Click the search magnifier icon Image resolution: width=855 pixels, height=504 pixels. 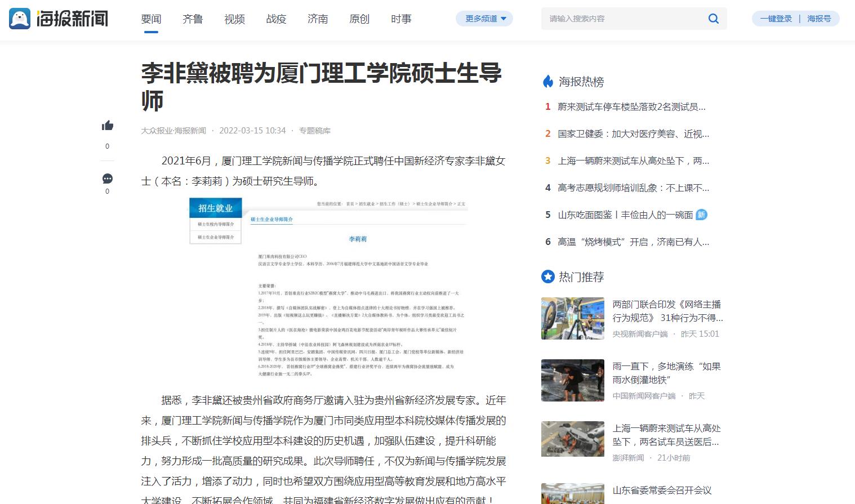713,19
